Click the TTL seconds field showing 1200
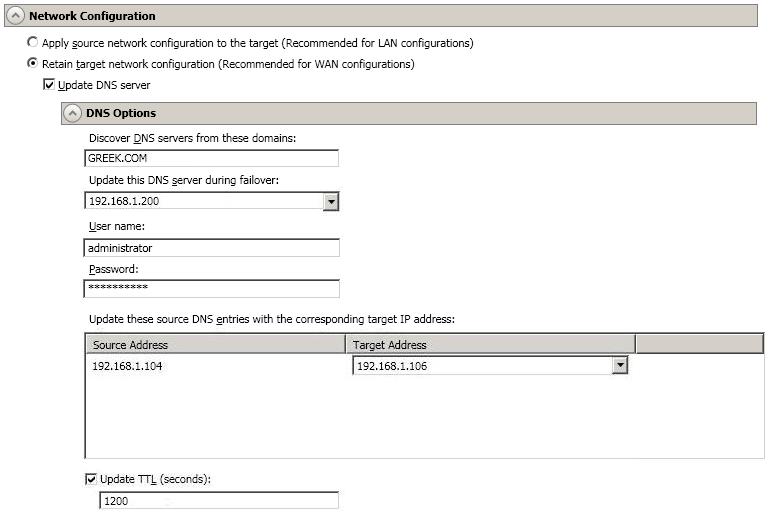This screenshot has height=519, width=770. point(218,501)
